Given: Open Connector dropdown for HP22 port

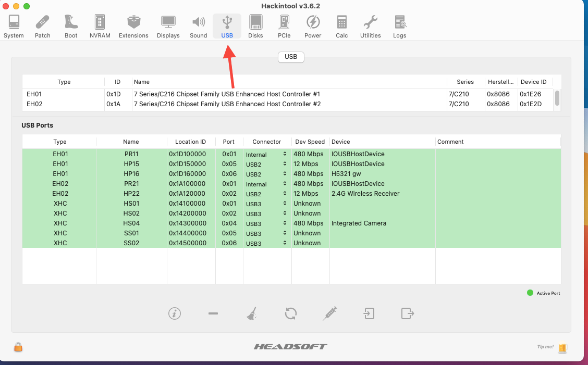Looking at the screenshot, I should pyautogui.click(x=266, y=194).
